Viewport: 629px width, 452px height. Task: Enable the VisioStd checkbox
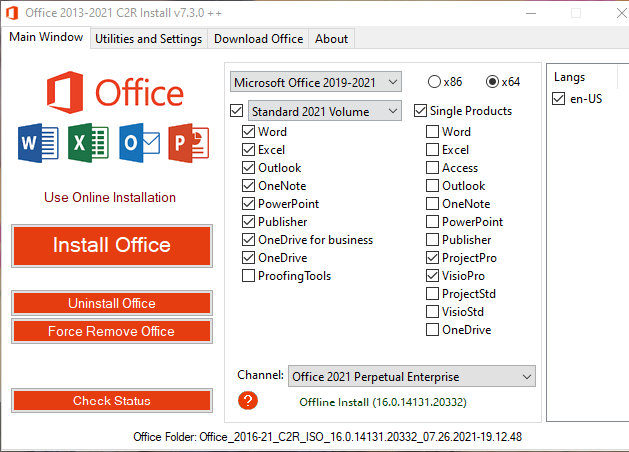[432, 312]
